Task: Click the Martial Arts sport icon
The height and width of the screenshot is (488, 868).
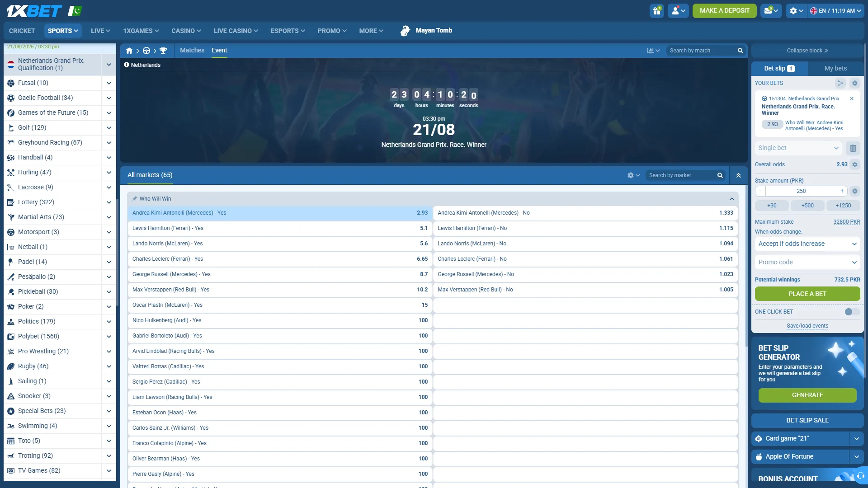Action: [11, 217]
